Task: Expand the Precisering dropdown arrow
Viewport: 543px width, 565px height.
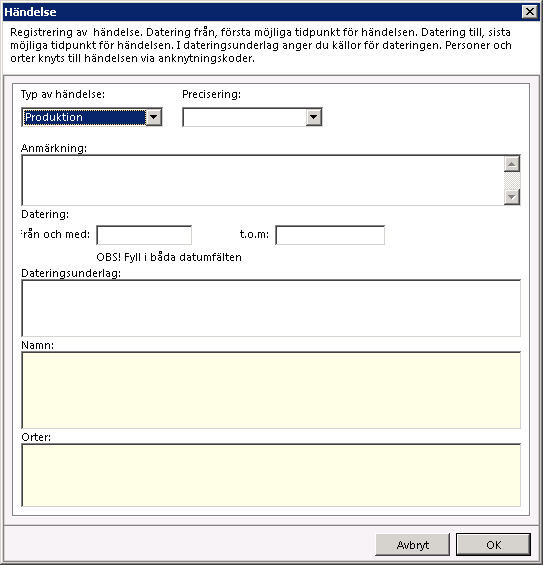Action: 313,117
